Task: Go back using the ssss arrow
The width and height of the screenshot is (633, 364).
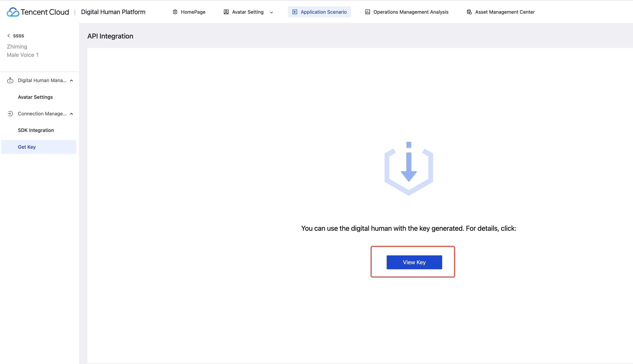Action: tap(9, 35)
